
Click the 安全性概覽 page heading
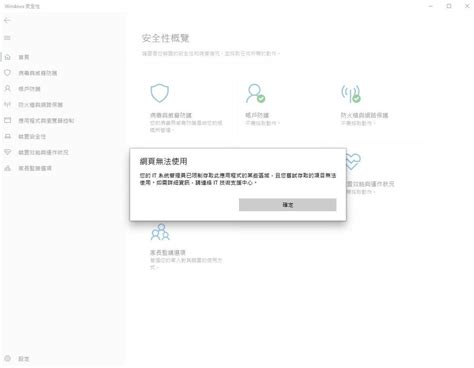pos(166,38)
